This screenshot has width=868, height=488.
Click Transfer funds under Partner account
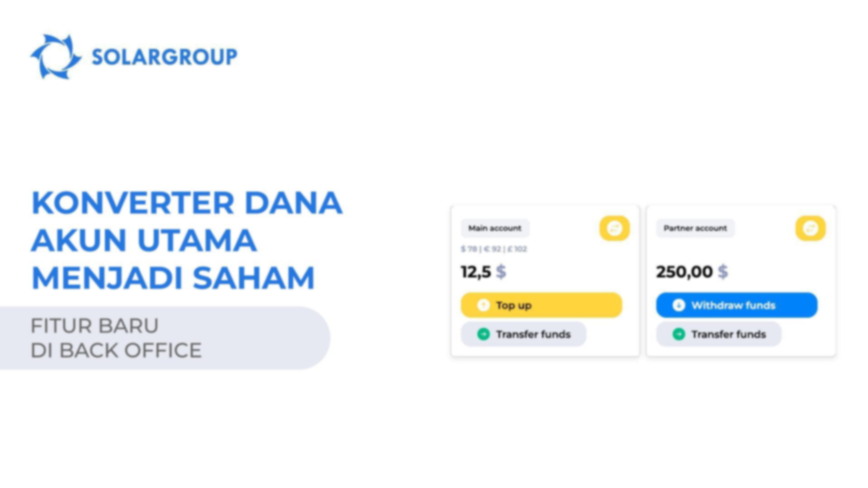(719, 334)
